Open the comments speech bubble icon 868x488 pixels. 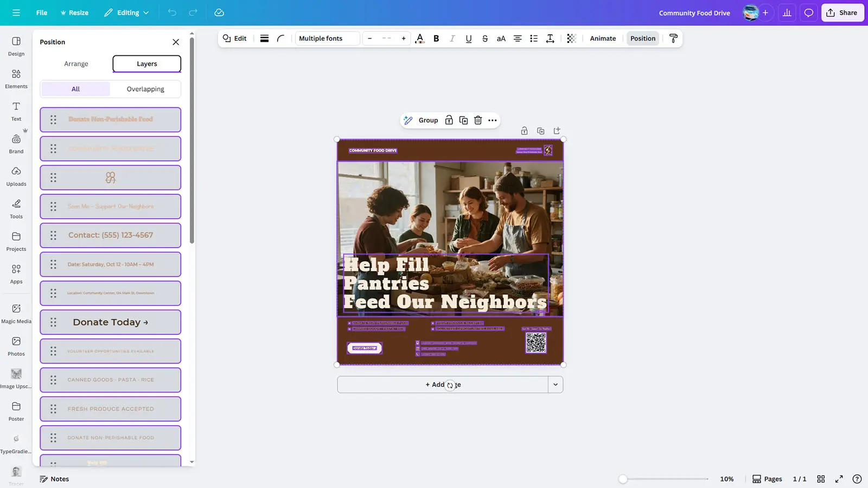tap(808, 13)
